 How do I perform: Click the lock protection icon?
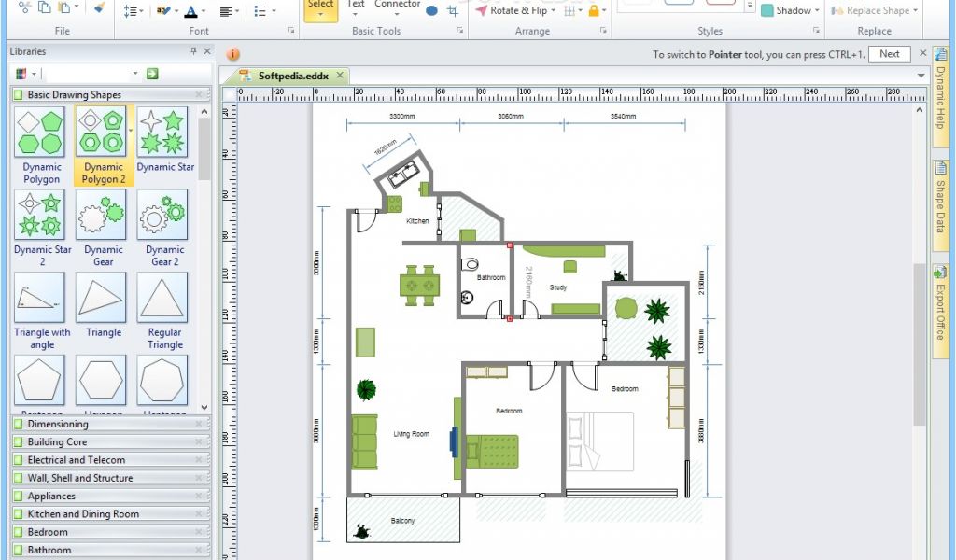tap(594, 11)
